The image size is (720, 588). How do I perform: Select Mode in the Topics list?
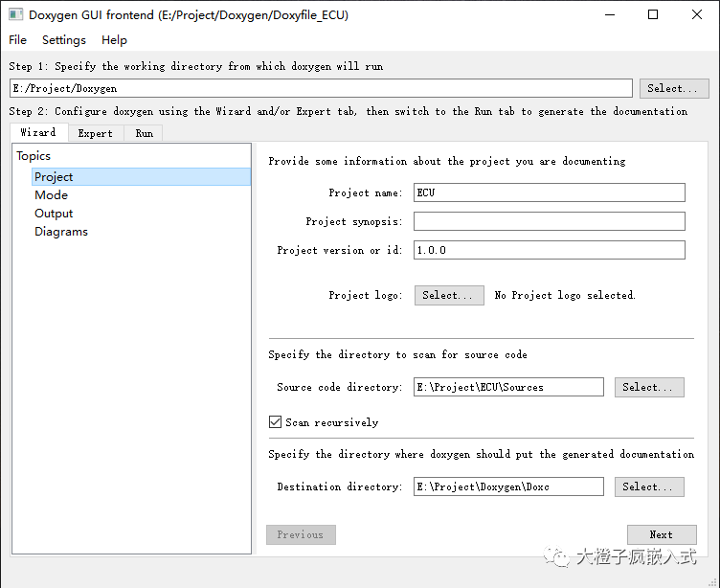(x=52, y=195)
